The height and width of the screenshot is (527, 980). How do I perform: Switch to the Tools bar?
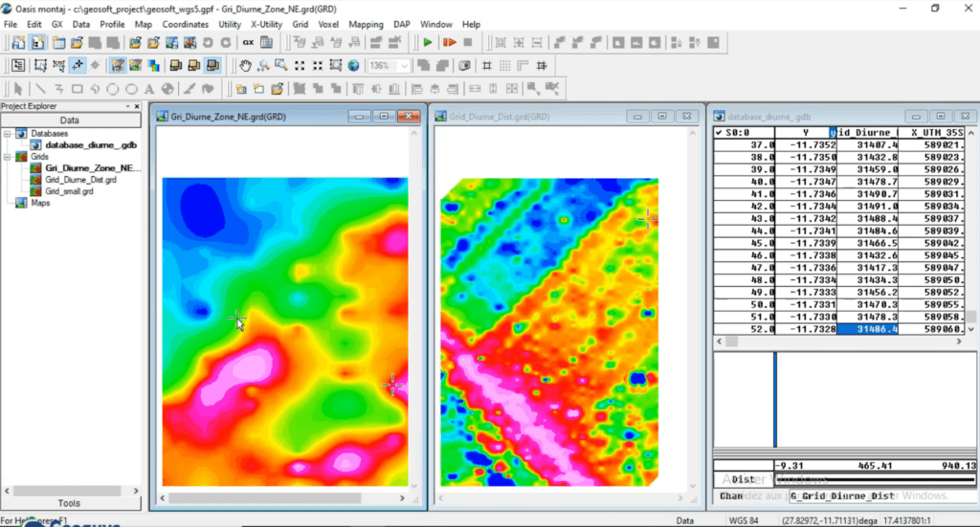pos(69,503)
